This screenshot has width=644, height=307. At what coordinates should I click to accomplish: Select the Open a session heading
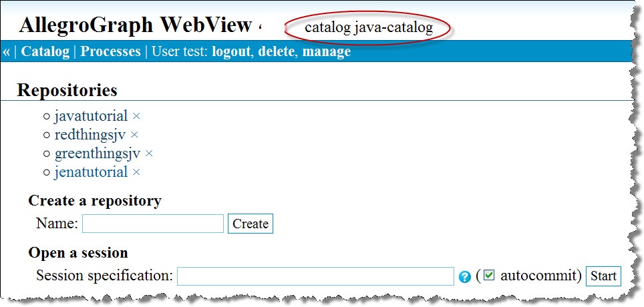click(78, 253)
